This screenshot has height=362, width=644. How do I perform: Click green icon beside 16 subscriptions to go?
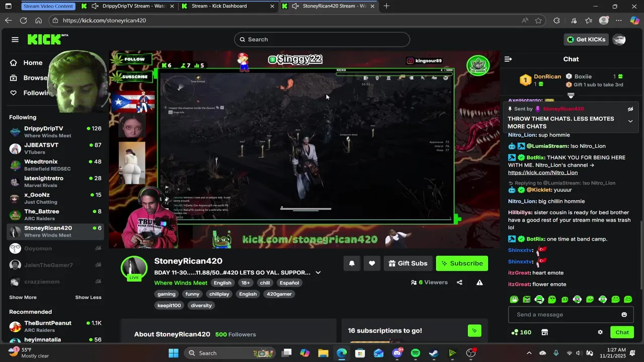pos(474,330)
